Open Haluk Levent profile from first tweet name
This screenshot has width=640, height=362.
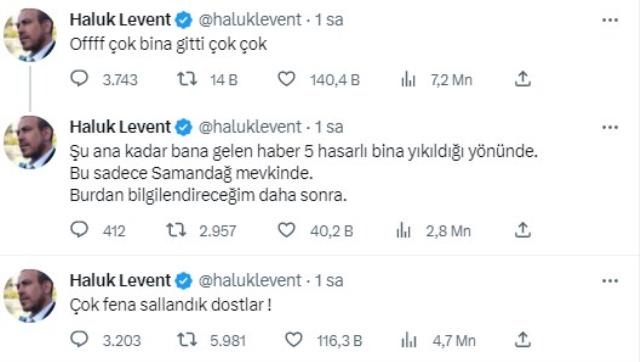[x=120, y=20]
